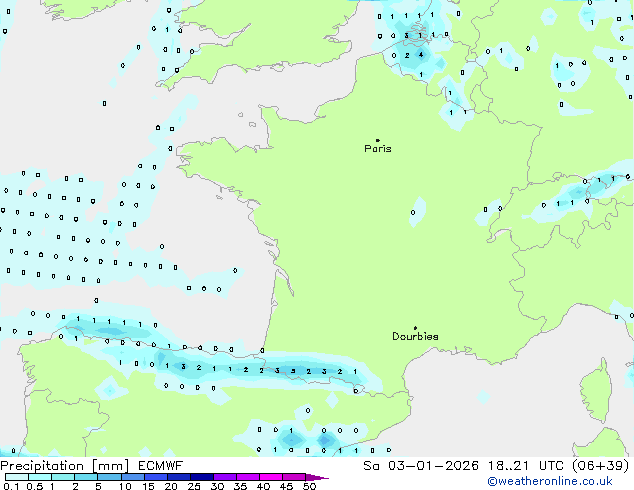Click the 'Precipitation [mm]' title text
Image resolution: width=634 pixels, height=490 pixels.
tap(65, 466)
